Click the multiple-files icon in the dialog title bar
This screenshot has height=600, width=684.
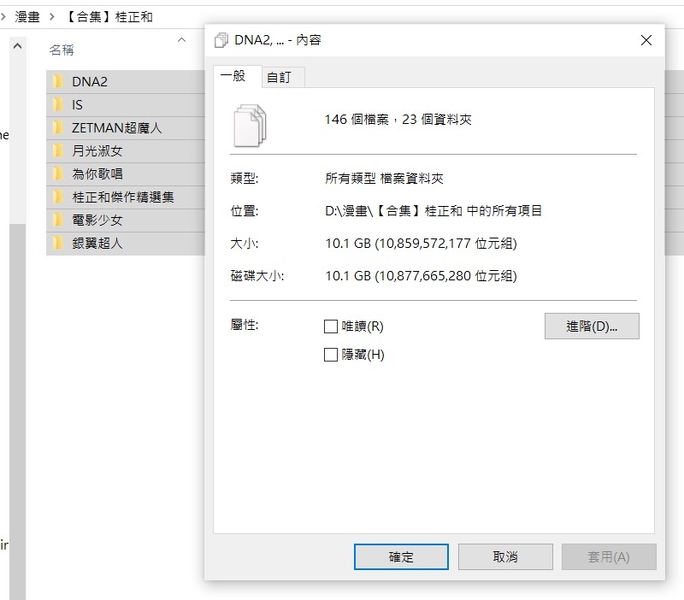pyautogui.click(x=221, y=40)
